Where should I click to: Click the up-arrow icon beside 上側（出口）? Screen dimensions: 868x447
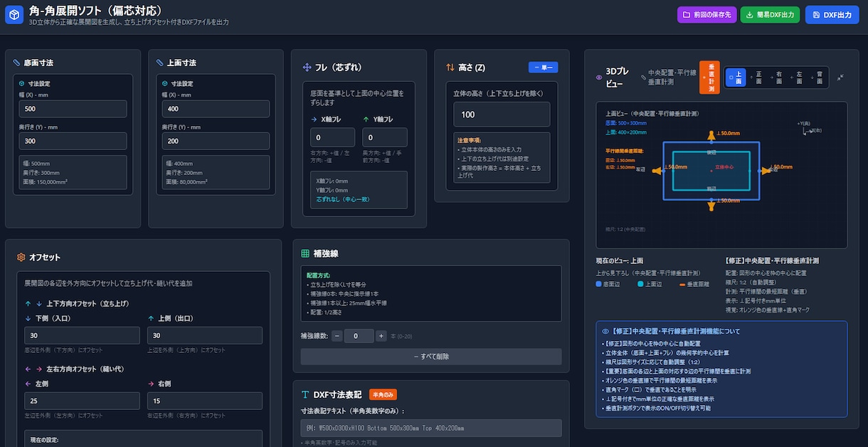[x=151, y=318]
